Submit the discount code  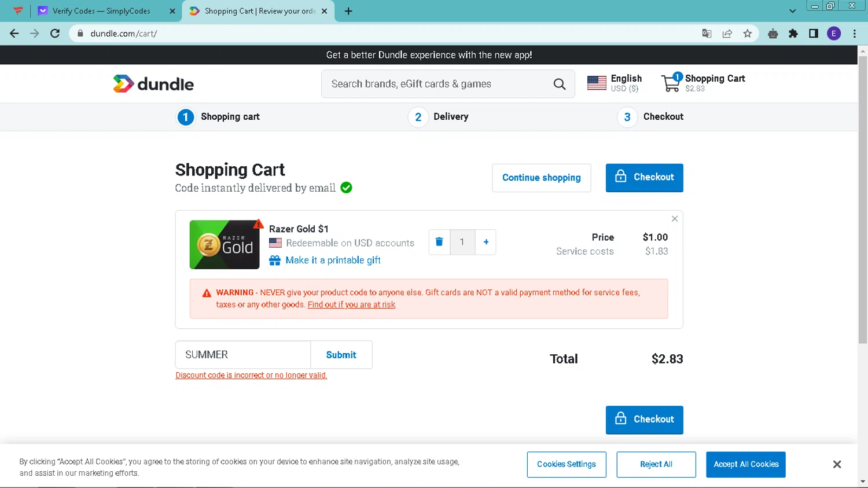tap(341, 355)
